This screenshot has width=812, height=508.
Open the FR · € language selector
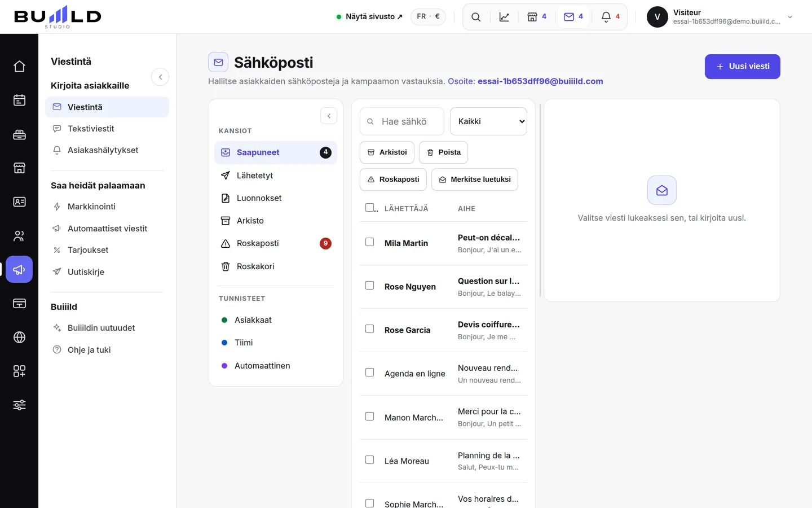(x=428, y=17)
